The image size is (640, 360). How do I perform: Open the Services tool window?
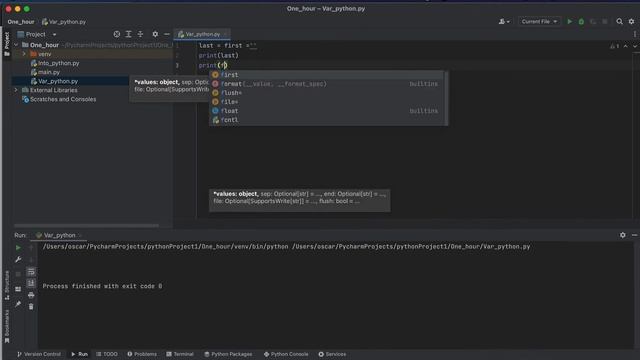pyautogui.click(x=332, y=354)
